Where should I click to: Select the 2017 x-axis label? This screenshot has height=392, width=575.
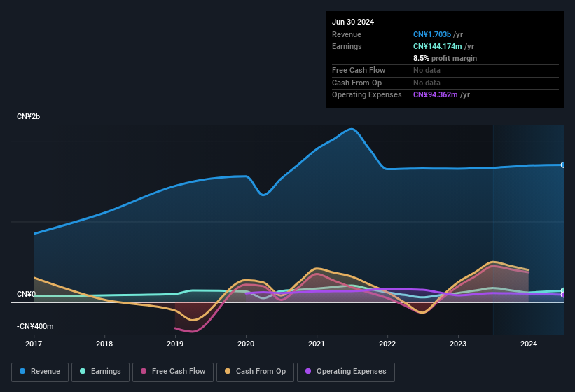[x=34, y=344]
